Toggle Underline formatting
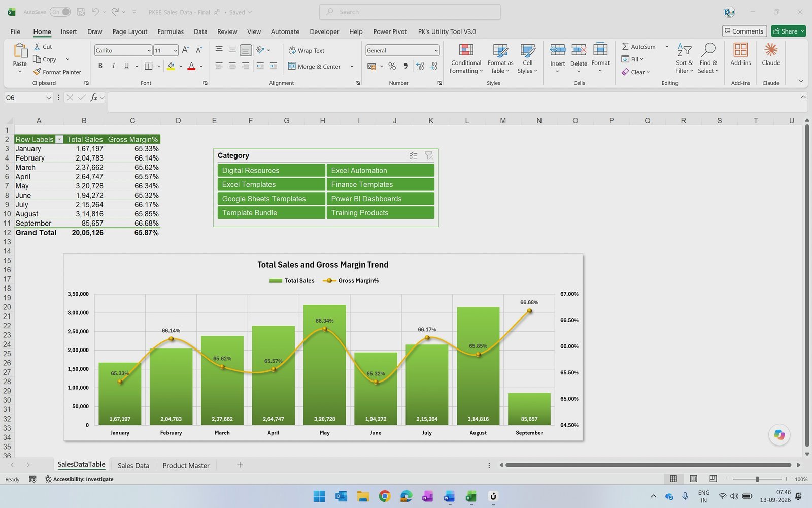Image resolution: width=812 pixels, height=508 pixels. (126, 66)
